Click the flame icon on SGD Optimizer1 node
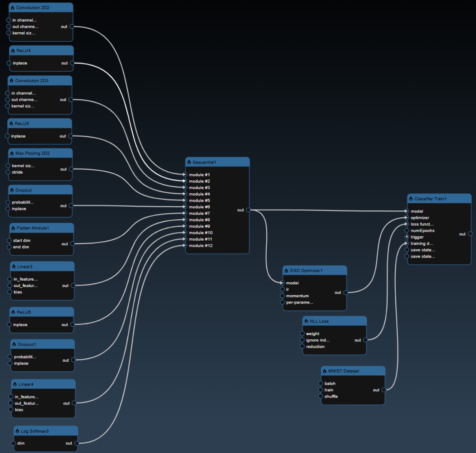Viewport: 476px width, 453px height. 286,271
